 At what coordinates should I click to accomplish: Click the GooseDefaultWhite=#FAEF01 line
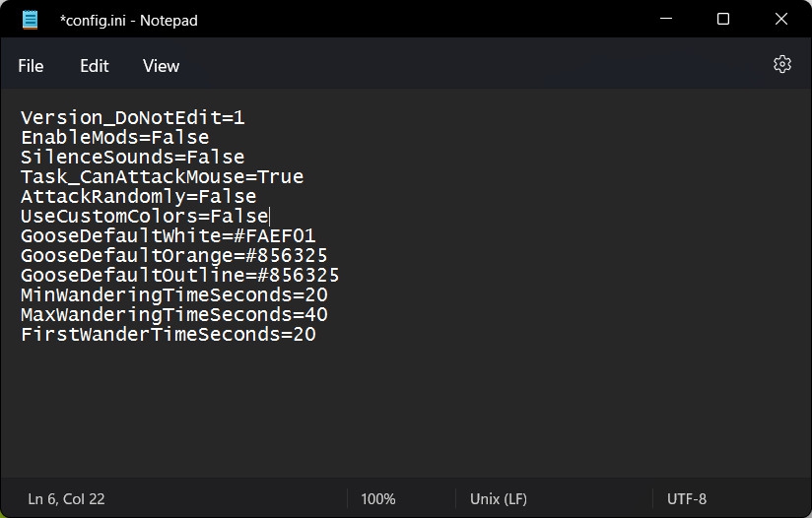pos(168,236)
